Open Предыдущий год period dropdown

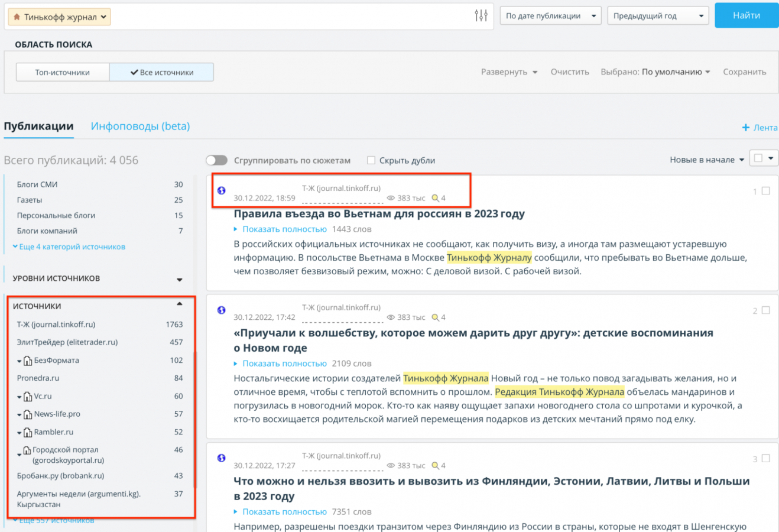click(x=658, y=16)
